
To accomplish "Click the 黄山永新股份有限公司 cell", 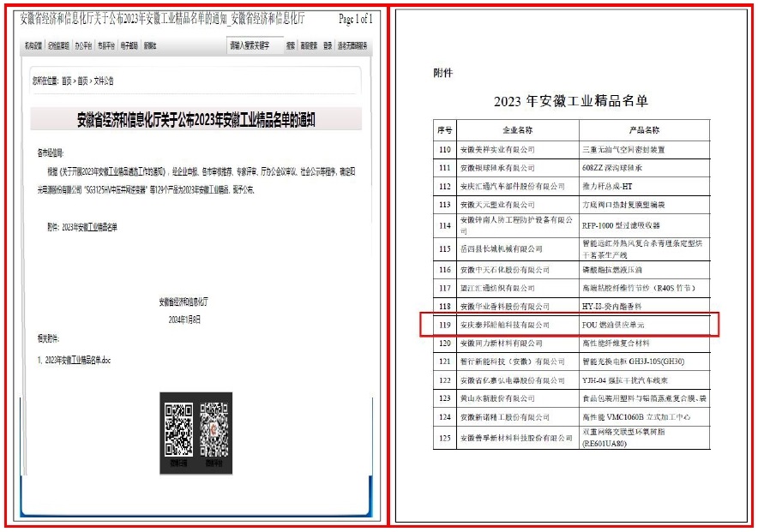I will click(518, 398).
